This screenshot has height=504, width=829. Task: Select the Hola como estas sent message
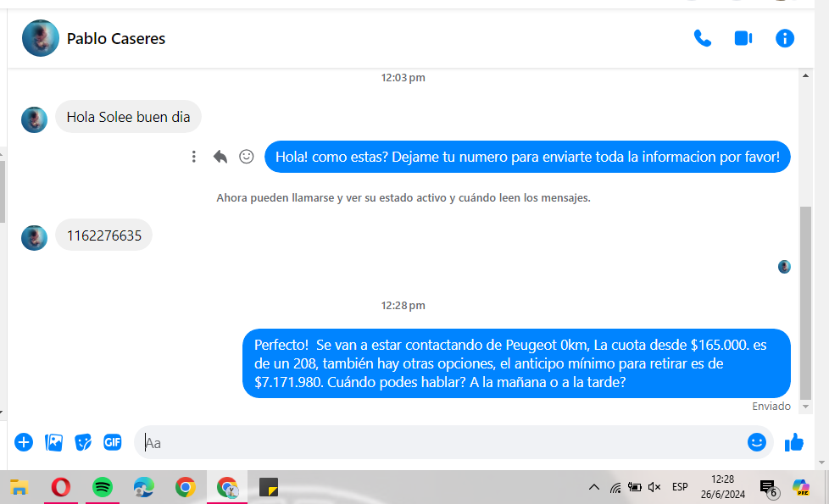click(527, 157)
